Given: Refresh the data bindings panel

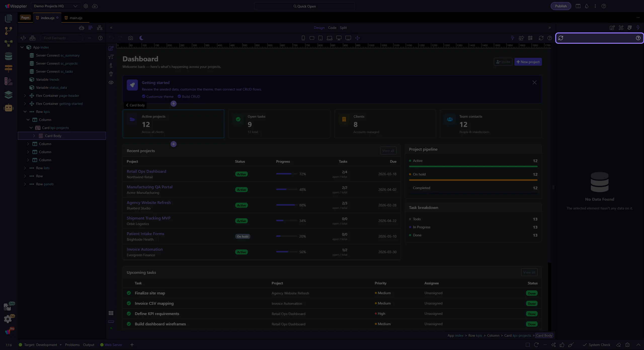Looking at the screenshot, I should 561,38.
